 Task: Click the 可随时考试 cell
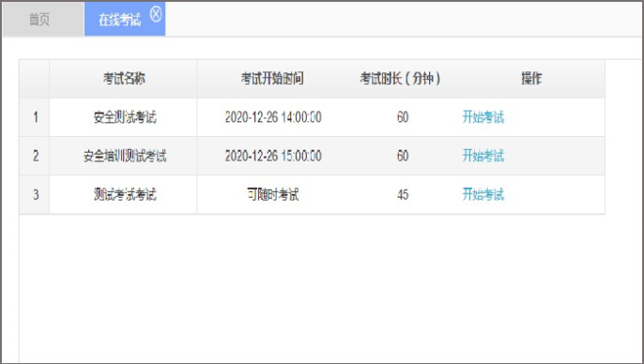[272, 194]
